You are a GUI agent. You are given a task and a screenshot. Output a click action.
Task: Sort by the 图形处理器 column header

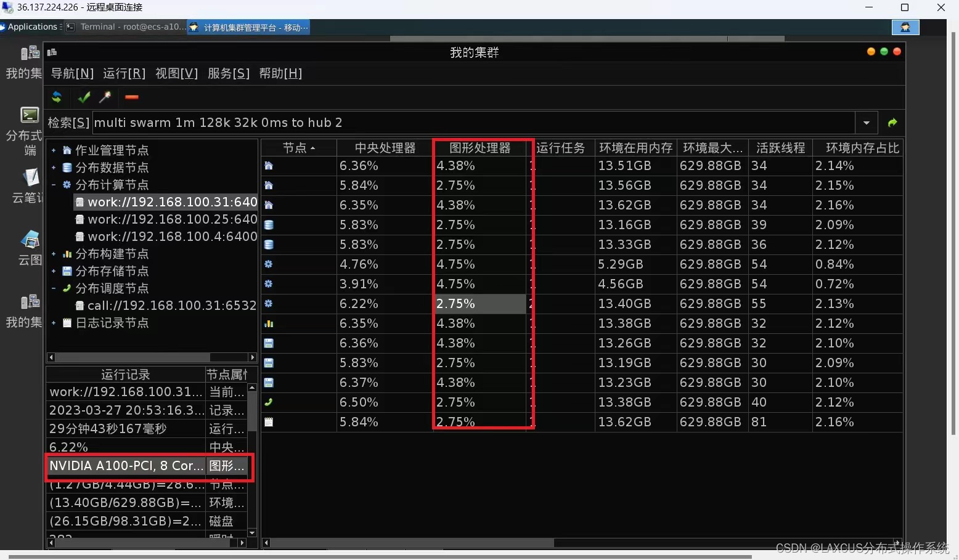[x=481, y=148]
